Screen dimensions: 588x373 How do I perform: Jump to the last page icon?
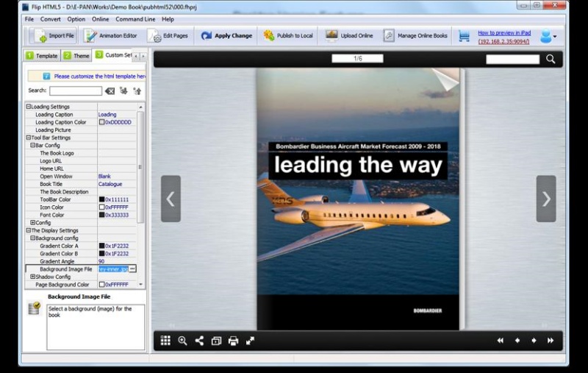pos(551,341)
